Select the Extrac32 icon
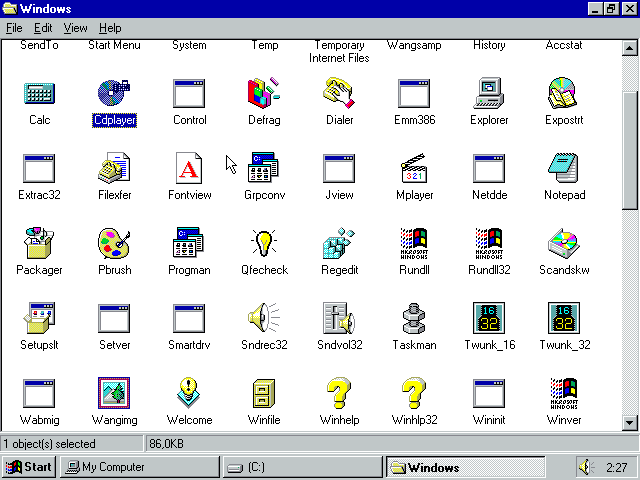Viewport: 640px width, 480px height. (x=39, y=169)
